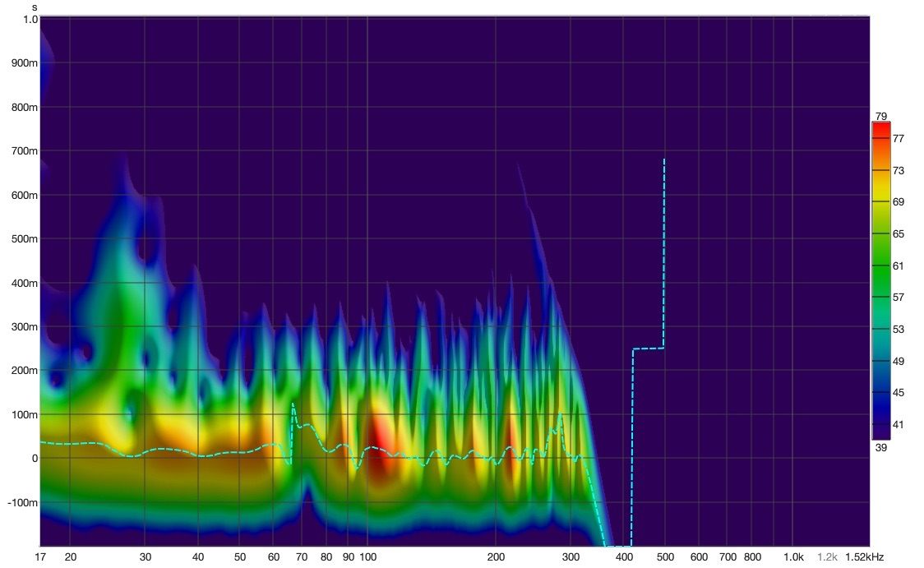Image resolution: width=924 pixels, height=568 pixels.
Task: Click the 1.52kHz end label on the frequency axis
Action: [865, 557]
